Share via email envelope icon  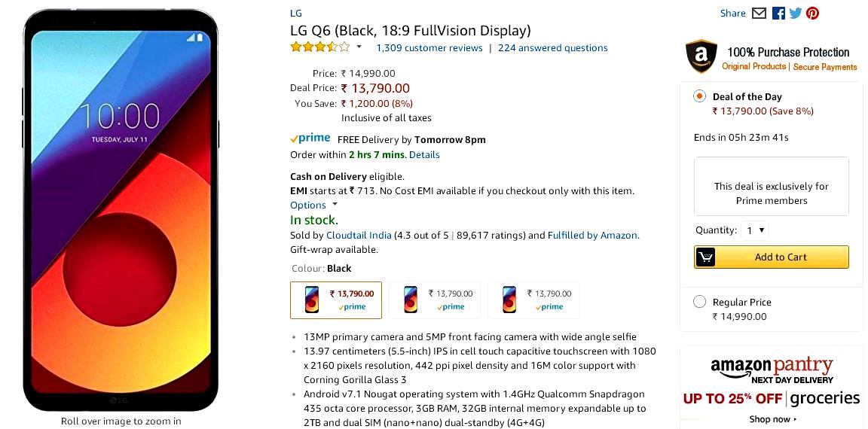point(759,14)
